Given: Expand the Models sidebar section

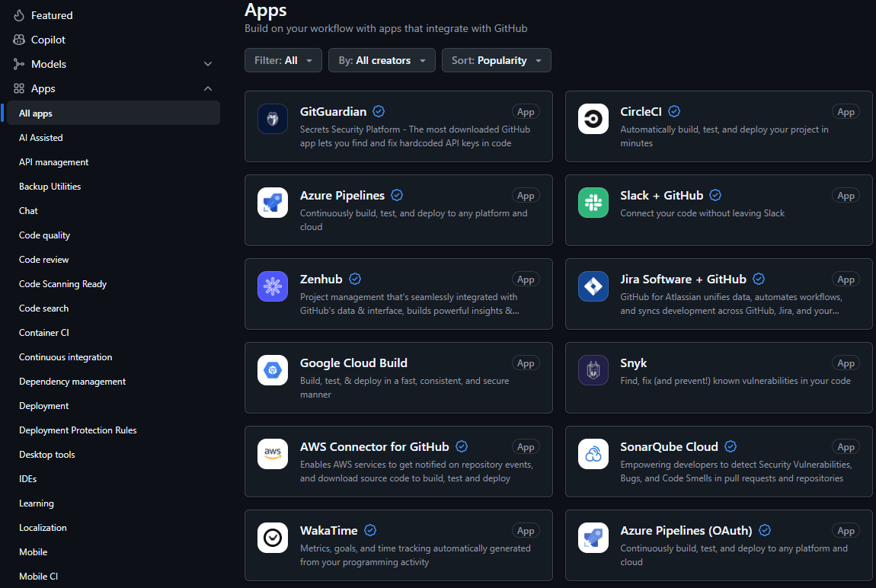Looking at the screenshot, I should 207,64.
